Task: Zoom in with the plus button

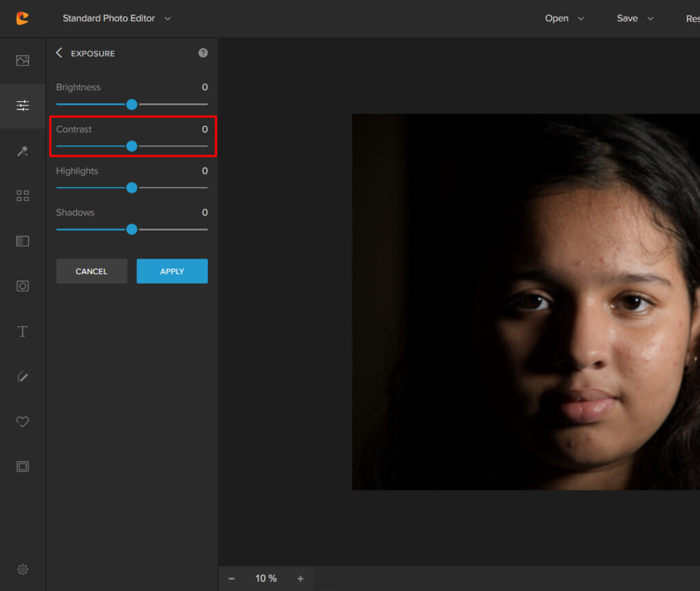Action: (300, 579)
